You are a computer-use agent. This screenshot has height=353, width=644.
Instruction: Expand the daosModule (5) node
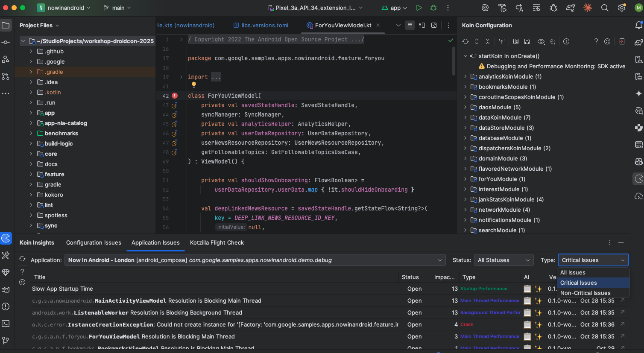pyautogui.click(x=465, y=107)
